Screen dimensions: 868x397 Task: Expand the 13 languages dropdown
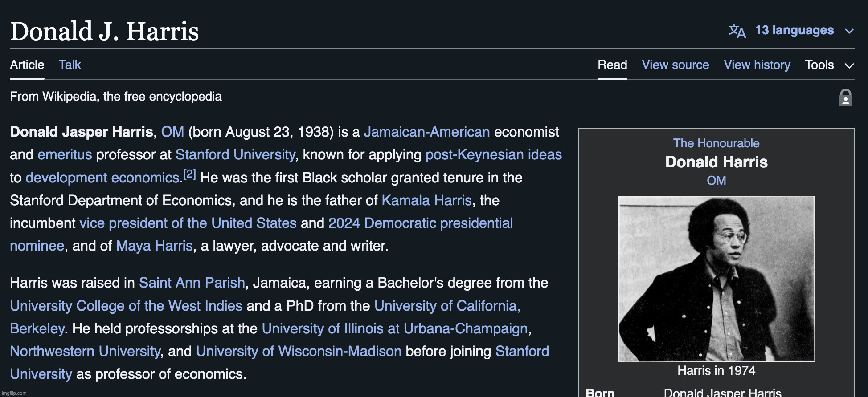click(794, 30)
